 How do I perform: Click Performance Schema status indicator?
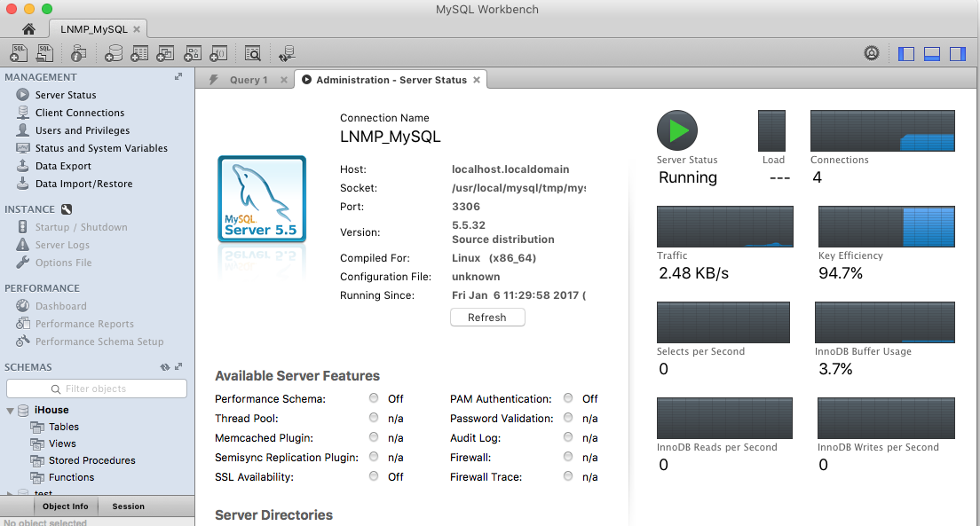[x=373, y=398]
